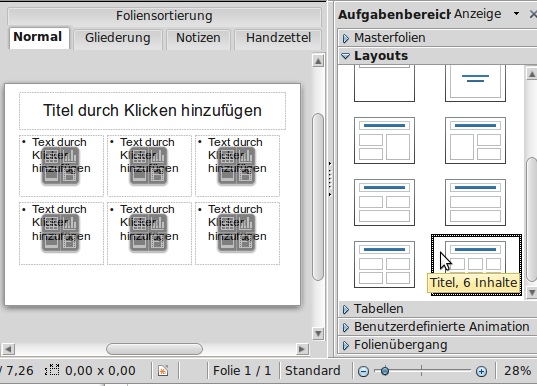
Task: Click insert-chart icon in top-middle content box
Action: coord(158,157)
